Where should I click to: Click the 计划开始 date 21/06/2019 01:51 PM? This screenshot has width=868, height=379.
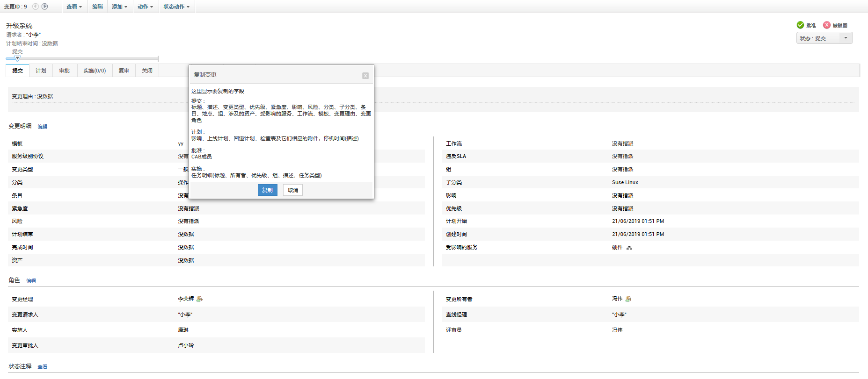click(638, 222)
